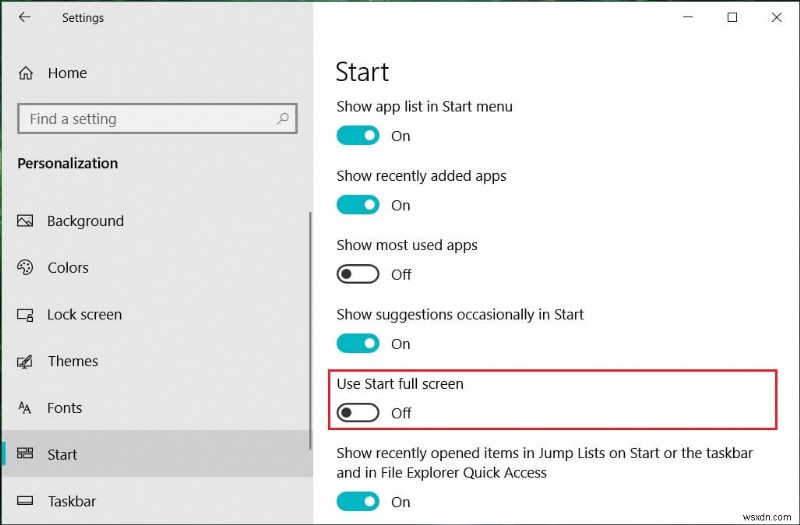The image size is (800, 525).
Task: Toggle Show suggestions occasionally in Start
Action: [358, 344]
